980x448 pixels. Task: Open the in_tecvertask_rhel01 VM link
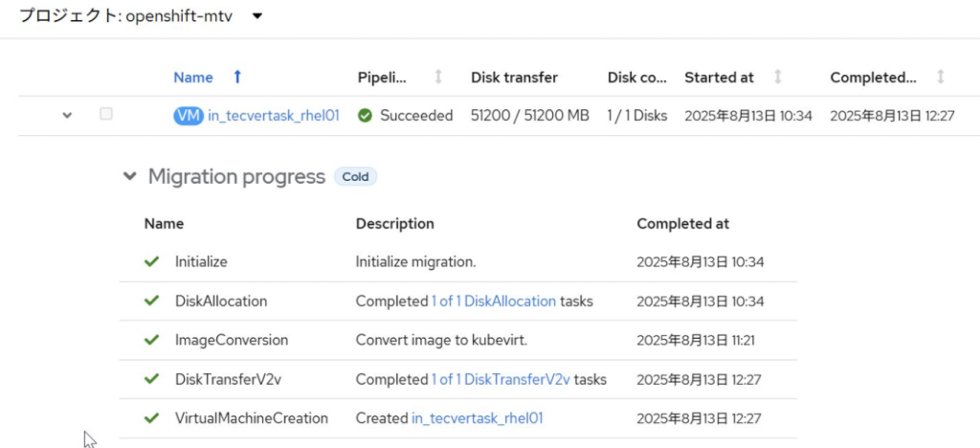(274, 116)
